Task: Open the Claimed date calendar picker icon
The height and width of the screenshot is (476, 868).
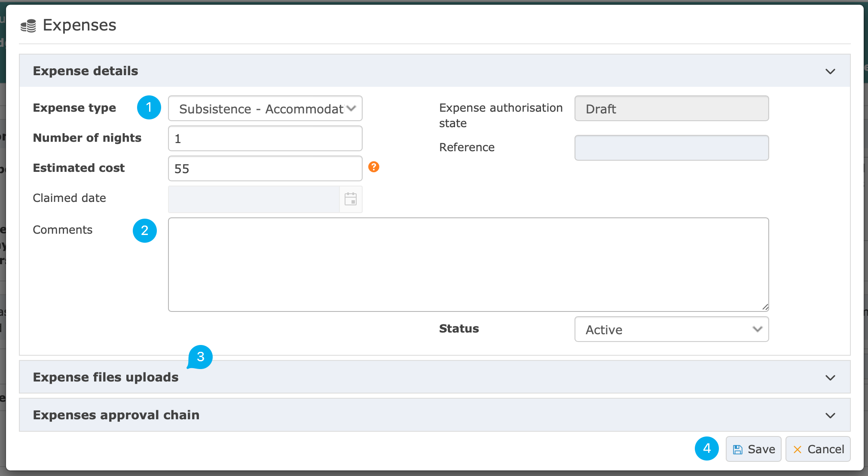Action: [x=351, y=199]
